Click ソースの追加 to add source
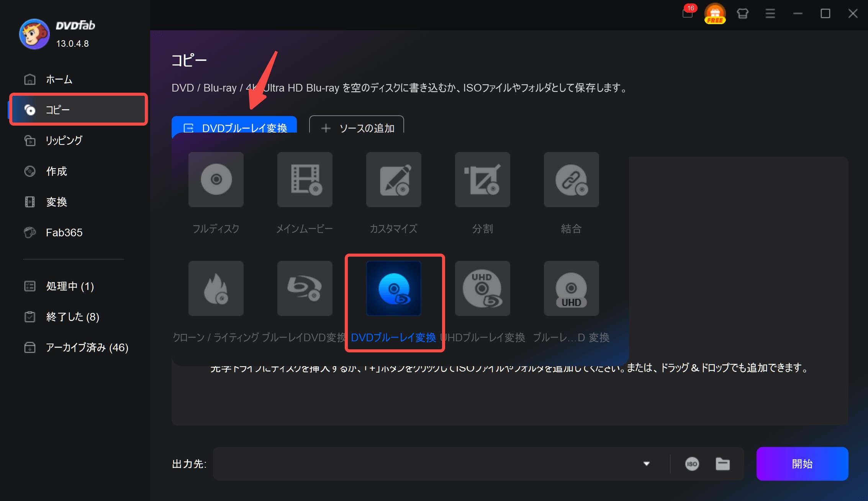The width and height of the screenshot is (868, 501). [x=357, y=125]
